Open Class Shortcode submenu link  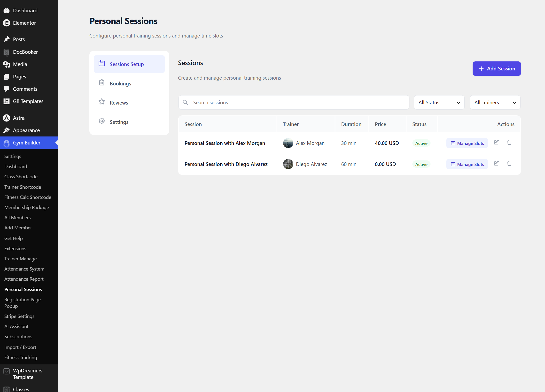[x=21, y=177]
